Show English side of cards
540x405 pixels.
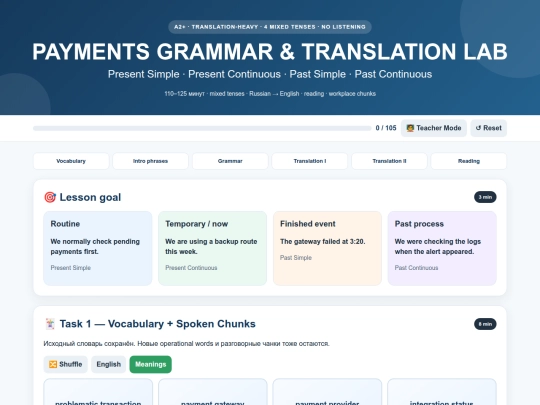(x=108, y=364)
